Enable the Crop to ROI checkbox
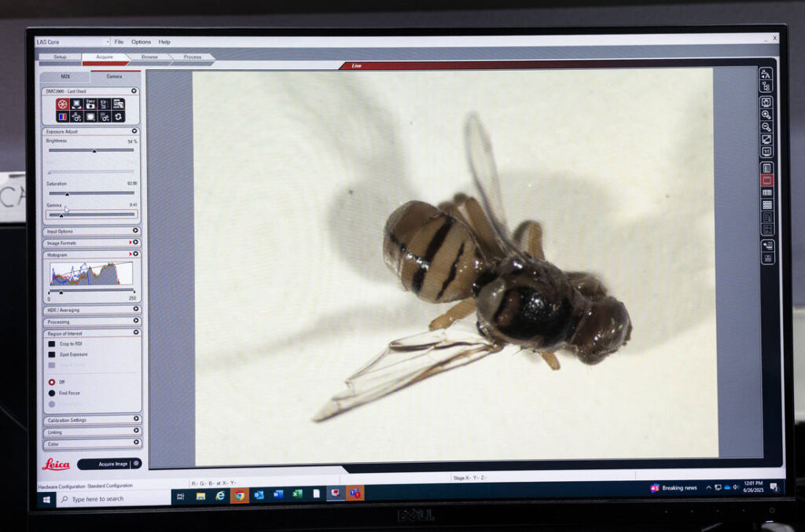This screenshot has height=532, width=805. coord(52,343)
